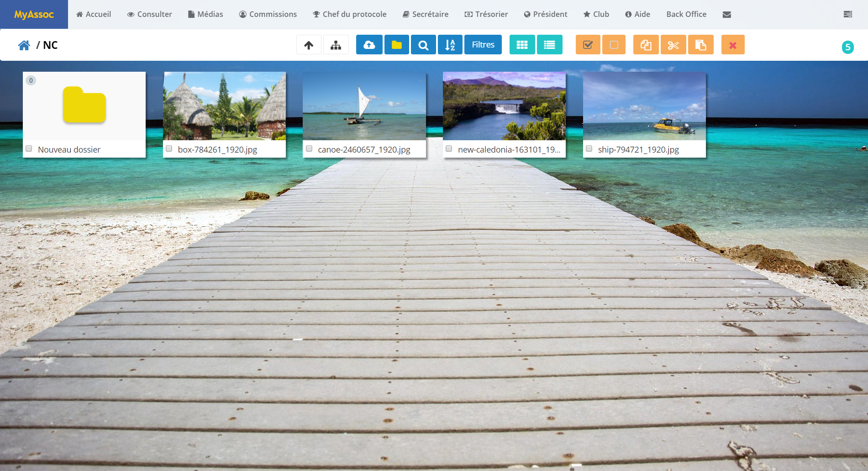Open Back Office link

[686, 14]
